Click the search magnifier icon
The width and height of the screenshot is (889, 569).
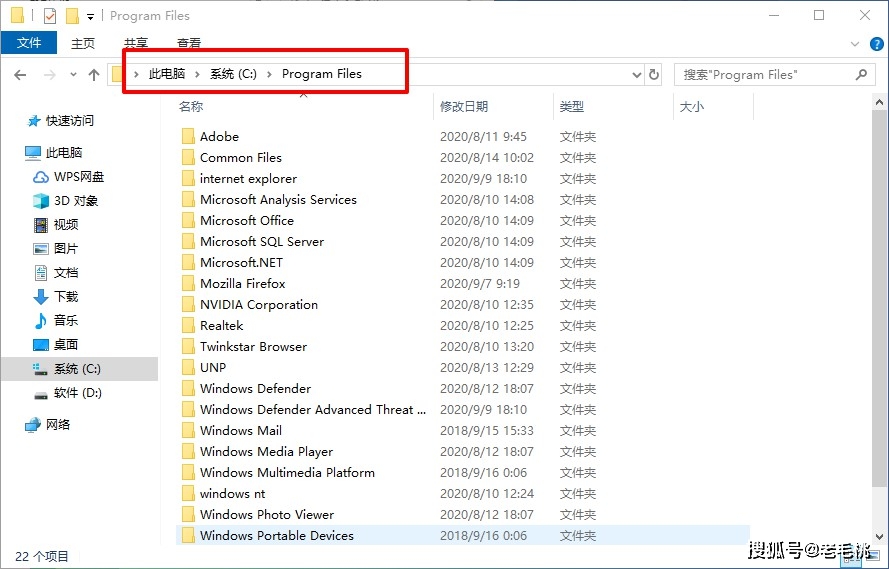(861, 74)
